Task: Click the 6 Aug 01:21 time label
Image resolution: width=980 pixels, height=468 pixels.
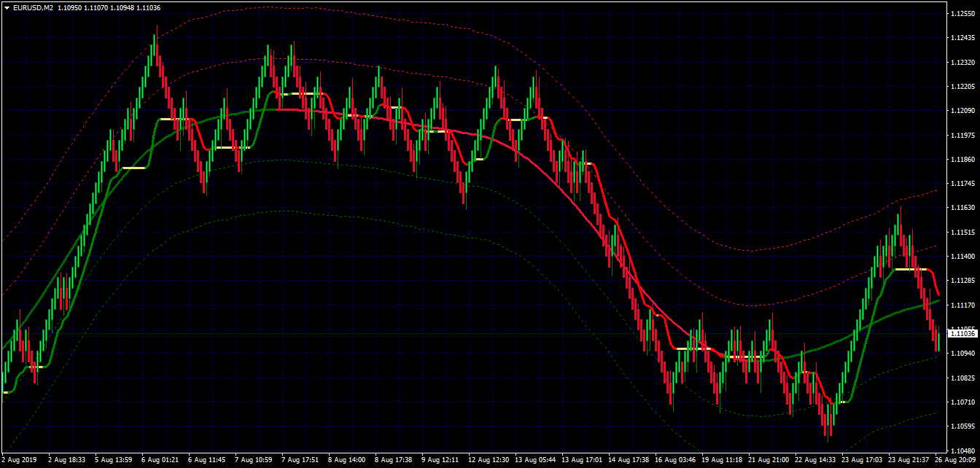Action: [160, 461]
